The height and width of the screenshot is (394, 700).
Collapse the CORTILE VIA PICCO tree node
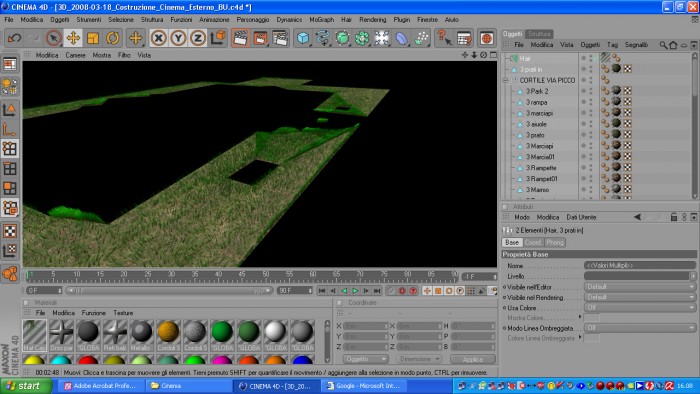(x=505, y=80)
